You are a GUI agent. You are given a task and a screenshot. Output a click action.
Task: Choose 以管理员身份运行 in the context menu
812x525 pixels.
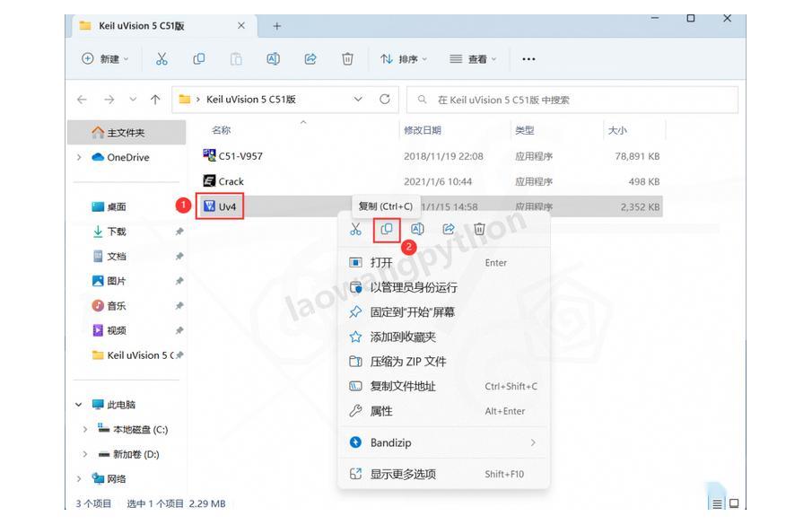pos(443,287)
